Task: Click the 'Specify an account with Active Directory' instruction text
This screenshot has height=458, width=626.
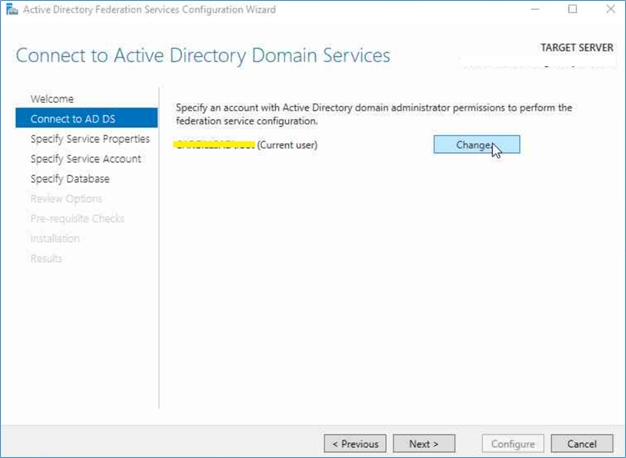Action: tap(374, 114)
